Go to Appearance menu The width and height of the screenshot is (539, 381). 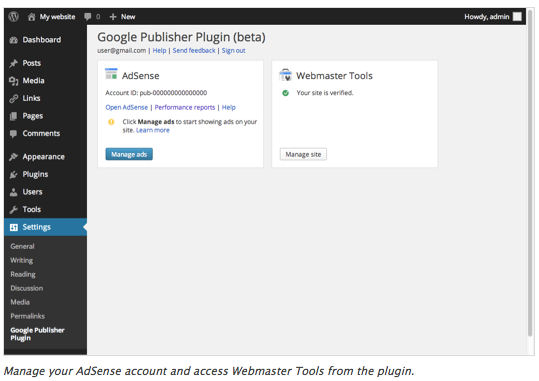[x=44, y=157]
